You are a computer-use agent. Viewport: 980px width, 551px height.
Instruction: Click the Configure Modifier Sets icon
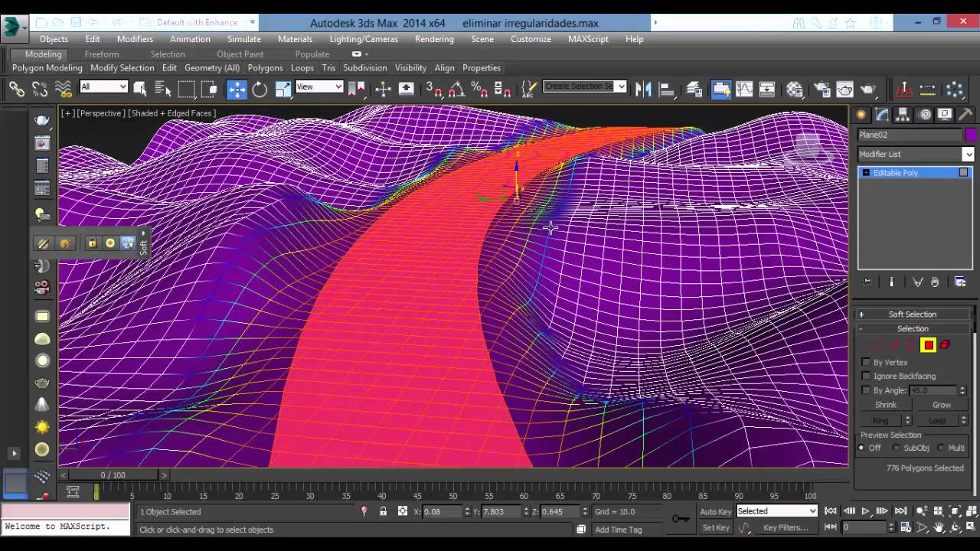[960, 282]
